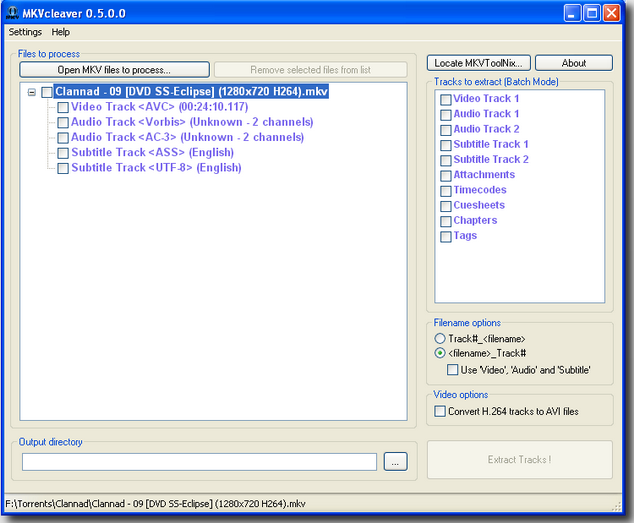Screen dimensions: 634x523
Task: Open the About dialog
Action: [x=574, y=63]
